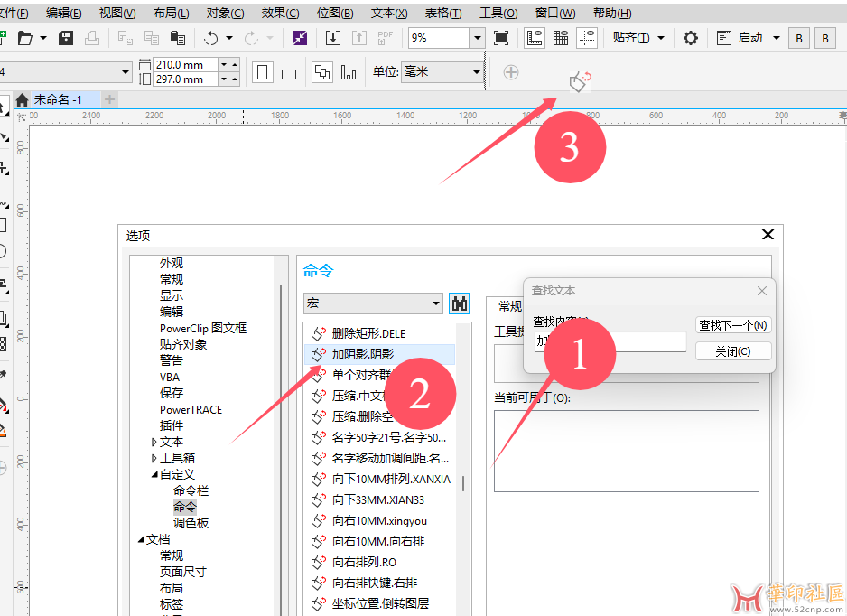Select the 向下10MM排列.XANXIA macro
Viewport: 847px width, 616px height.
tap(380, 480)
